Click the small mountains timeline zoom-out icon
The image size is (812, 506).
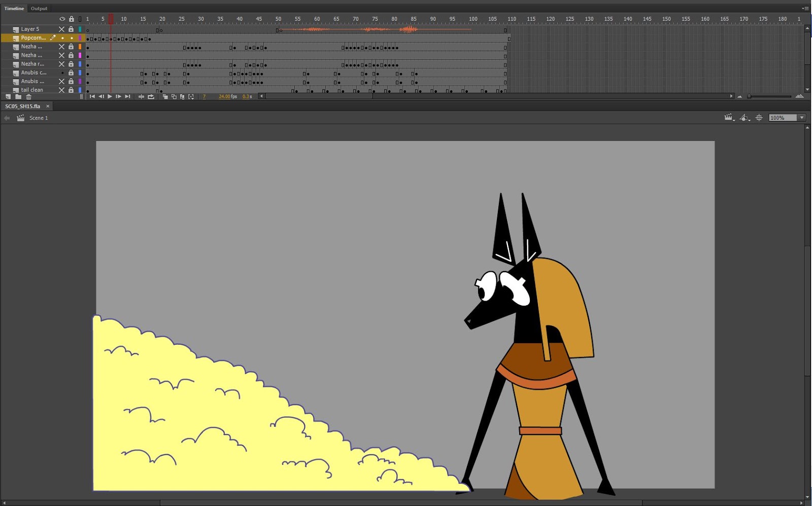[739, 96]
